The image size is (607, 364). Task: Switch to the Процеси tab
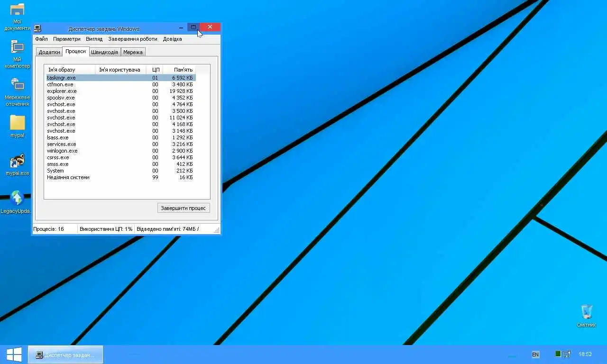pyautogui.click(x=76, y=51)
